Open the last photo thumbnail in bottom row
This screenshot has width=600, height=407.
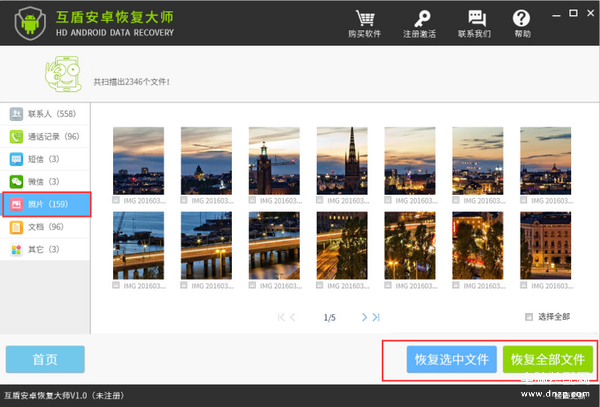point(545,246)
